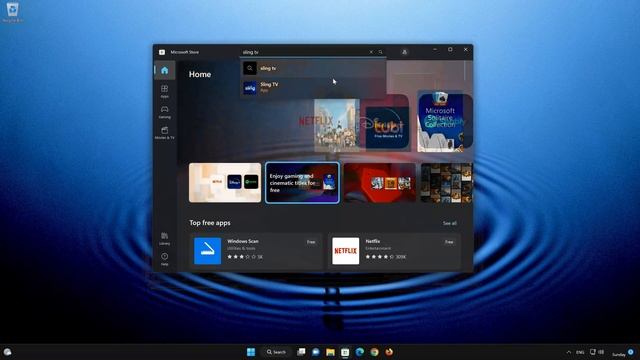Expand the system tray hidden icons chevron
Image resolution: width=640 pixels, height=360 pixels.
pyautogui.click(x=569, y=352)
